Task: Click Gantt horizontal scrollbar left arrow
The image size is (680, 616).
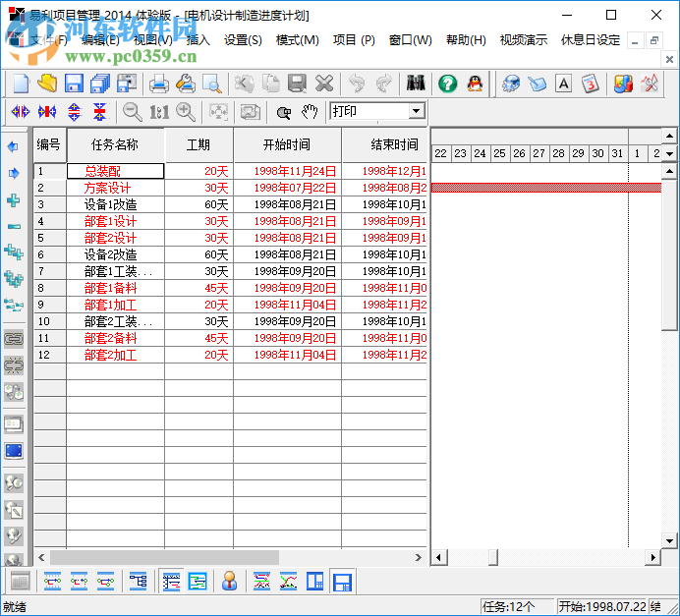Action: [x=438, y=557]
